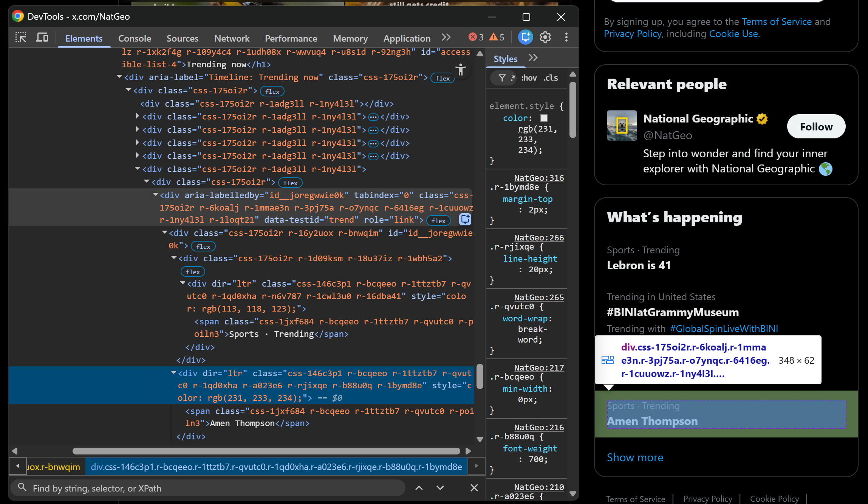Collapse the Timeline: Trending now div node

pos(119,77)
